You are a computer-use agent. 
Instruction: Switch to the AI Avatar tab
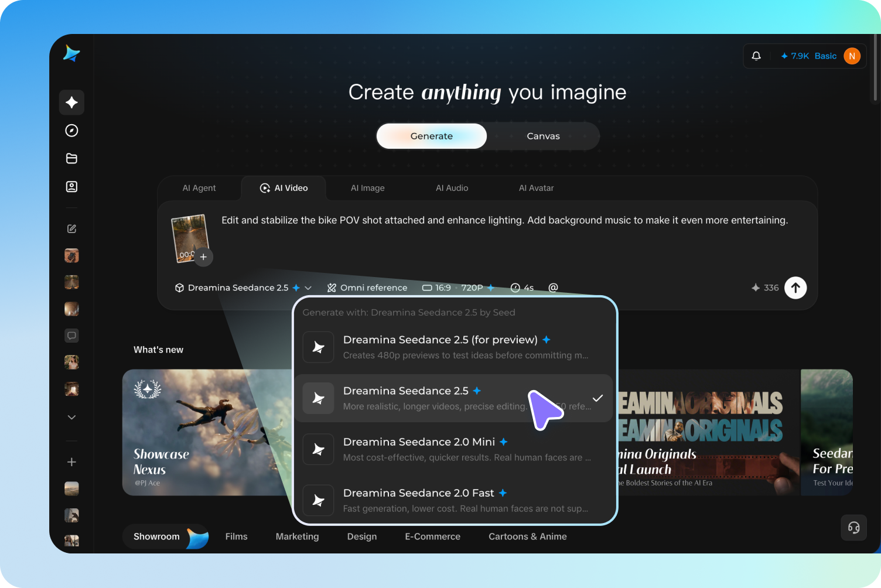pyautogui.click(x=536, y=188)
